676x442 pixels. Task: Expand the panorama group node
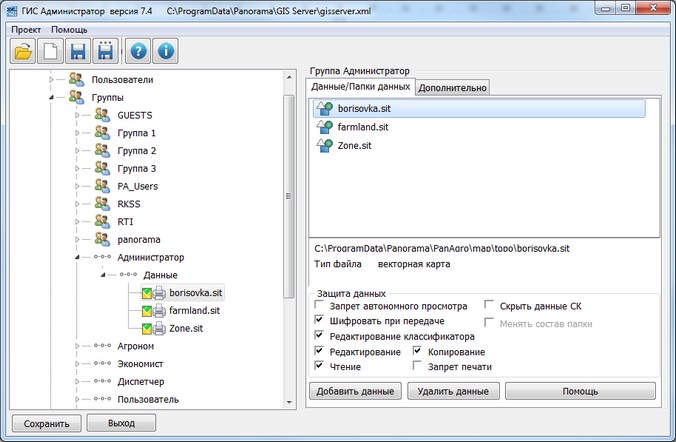click(x=78, y=240)
